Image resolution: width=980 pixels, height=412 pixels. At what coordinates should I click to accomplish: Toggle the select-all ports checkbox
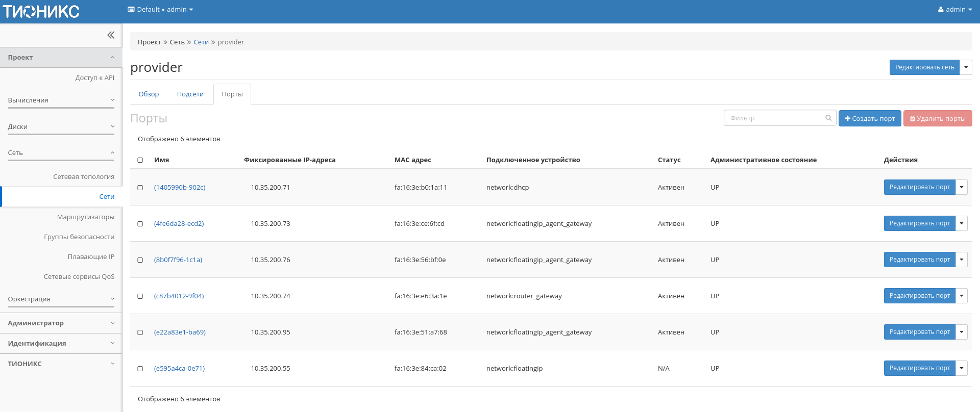point(140,160)
